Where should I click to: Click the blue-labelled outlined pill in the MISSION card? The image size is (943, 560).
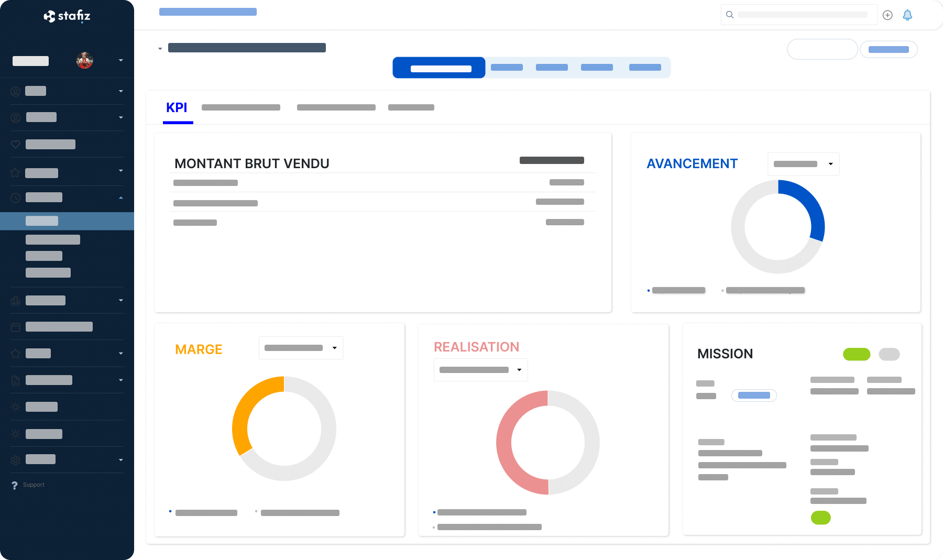point(754,396)
